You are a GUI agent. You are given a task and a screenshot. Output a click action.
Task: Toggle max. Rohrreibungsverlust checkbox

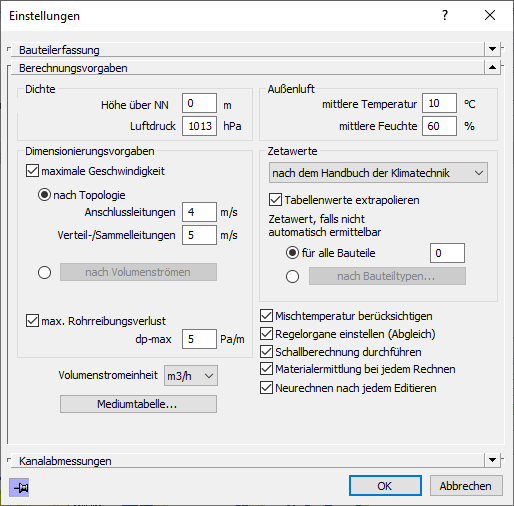coord(32,321)
